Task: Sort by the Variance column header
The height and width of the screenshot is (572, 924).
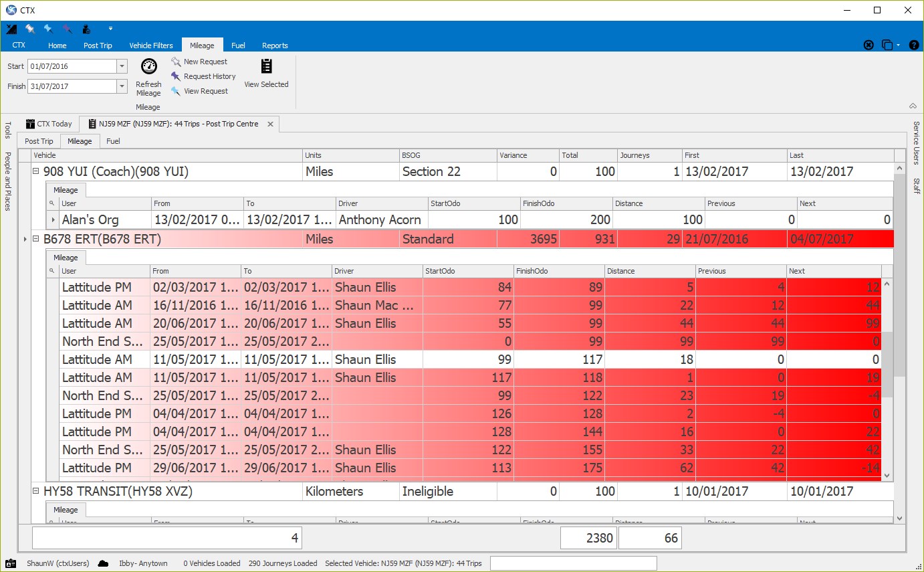Action: [x=528, y=155]
